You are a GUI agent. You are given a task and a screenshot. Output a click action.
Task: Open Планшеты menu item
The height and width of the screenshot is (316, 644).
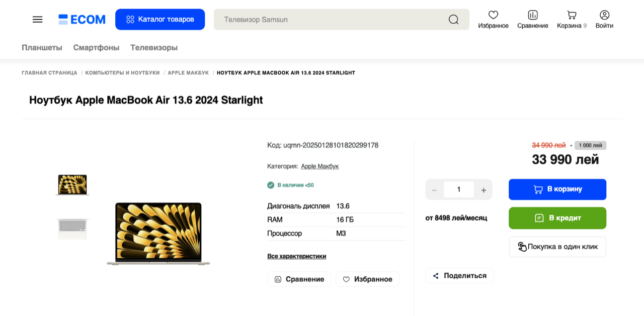(x=42, y=48)
